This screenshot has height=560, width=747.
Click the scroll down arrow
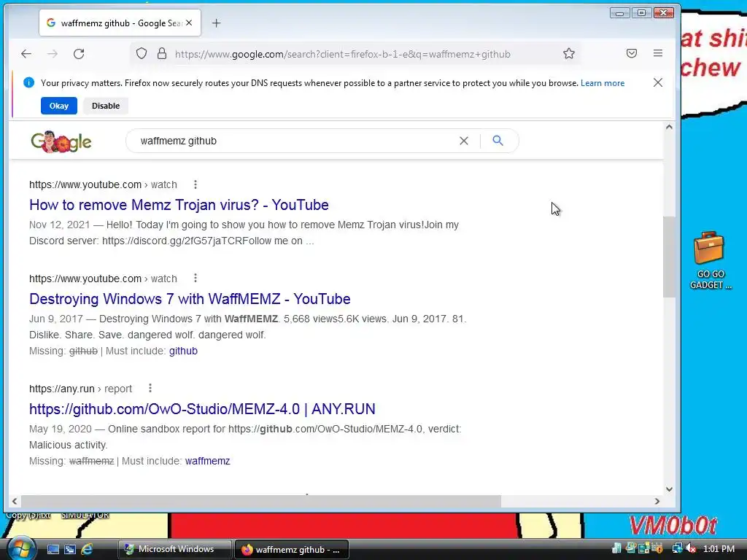[669, 489]
